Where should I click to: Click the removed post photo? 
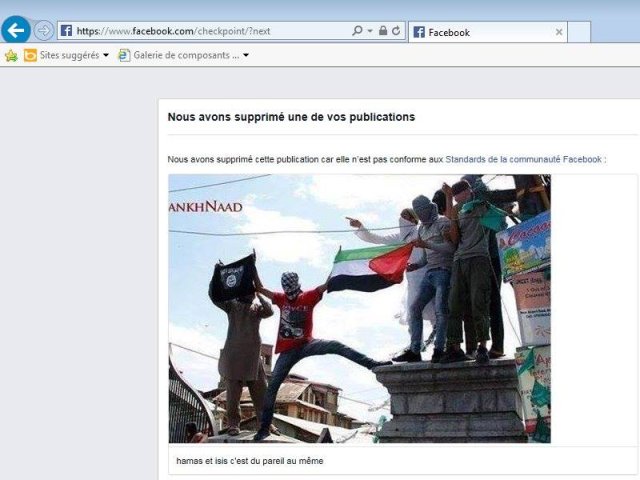click(x=359, y=308)
